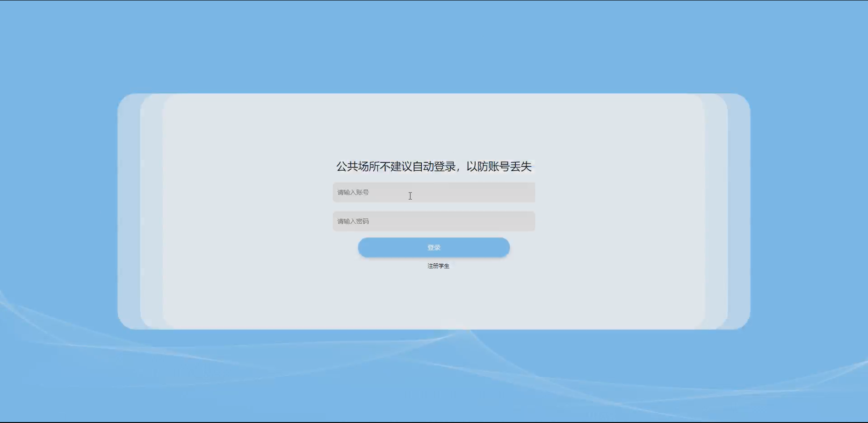Click the empty card area above the heading
Screen dimensions: 868x423
tap(434, 126)
